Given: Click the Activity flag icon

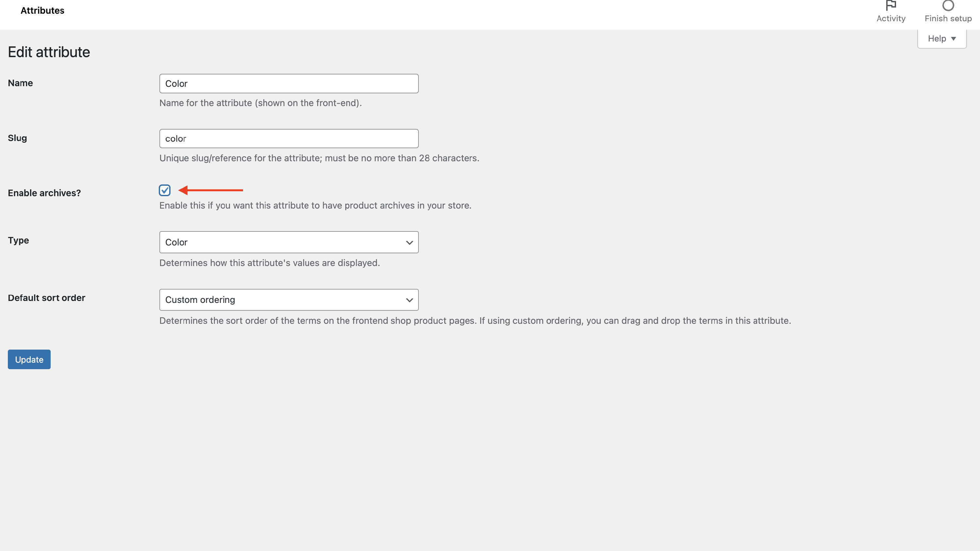Looking at the screenshot, I should pos(890,5).
